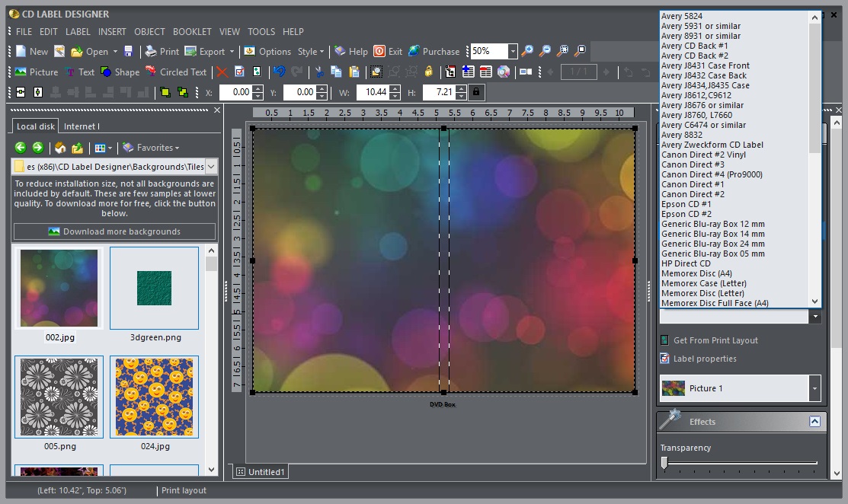Screen dimensions: 848x504
Task: Click the red delete object icon
Action: [x=222, y=72]
